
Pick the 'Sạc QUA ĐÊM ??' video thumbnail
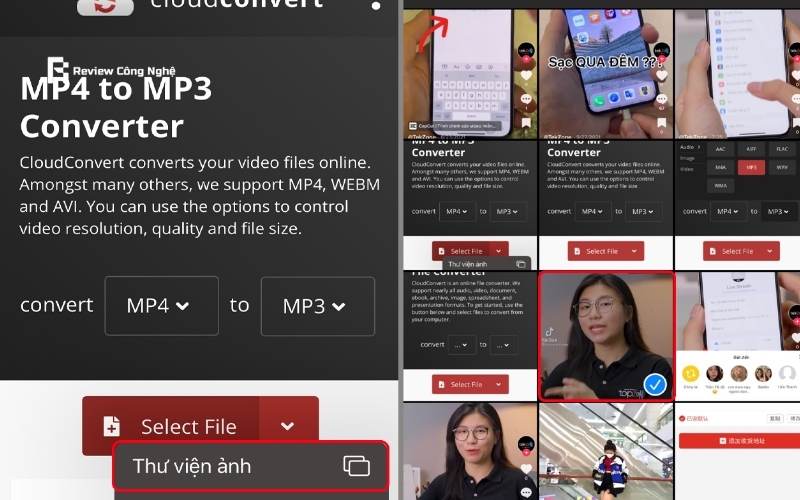tap(606, 74)
